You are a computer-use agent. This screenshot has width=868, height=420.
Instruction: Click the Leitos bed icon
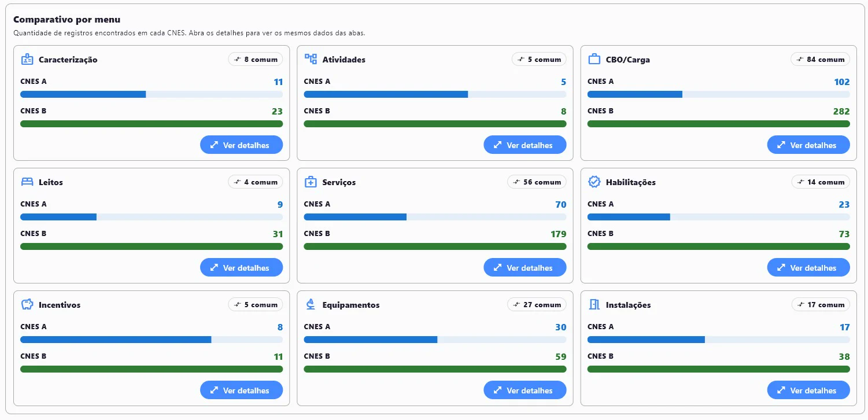pos(27,182)
